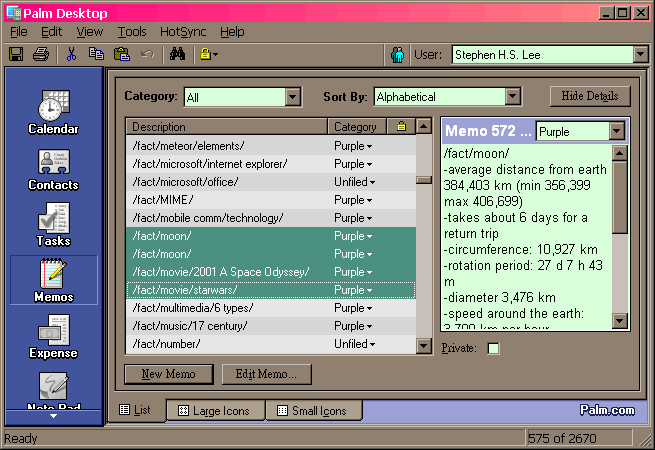Open the Edit menu
Viewport: 655px width, 450px height.
coord(51,32)
